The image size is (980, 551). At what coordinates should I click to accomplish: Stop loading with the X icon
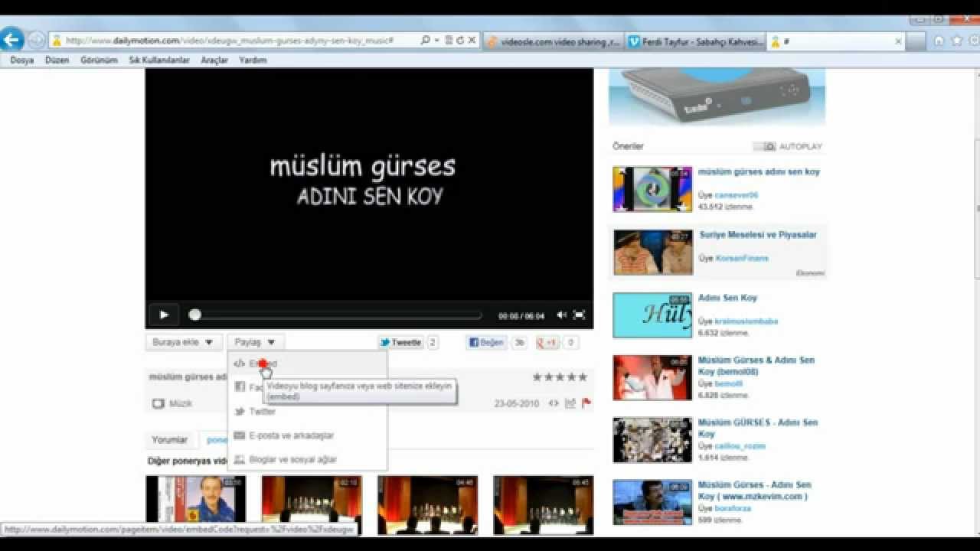(472, 41)
